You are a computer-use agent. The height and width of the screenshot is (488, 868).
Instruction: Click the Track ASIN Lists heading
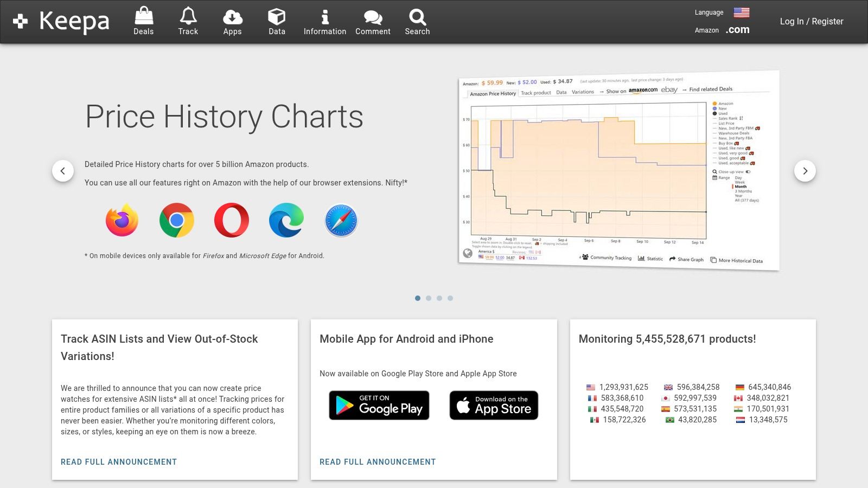click(159, 348)
